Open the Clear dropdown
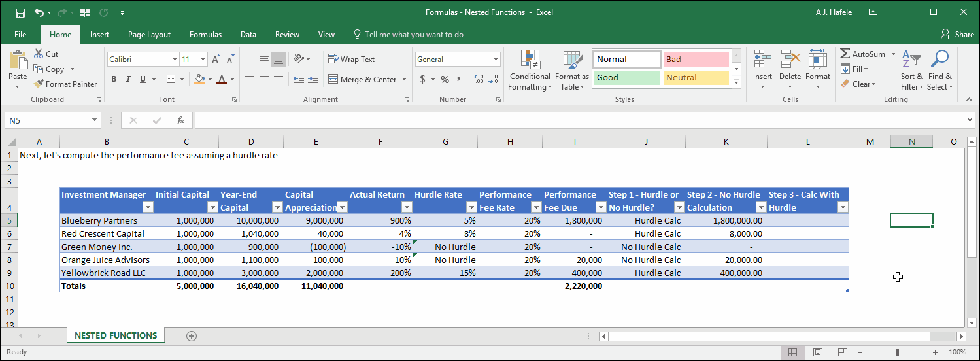 858,84
